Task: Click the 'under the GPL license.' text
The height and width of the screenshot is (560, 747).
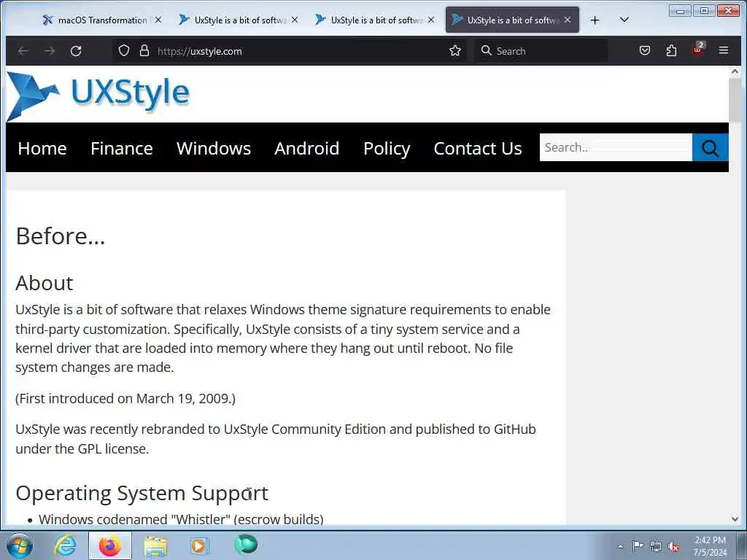Action: coord(82,449)
